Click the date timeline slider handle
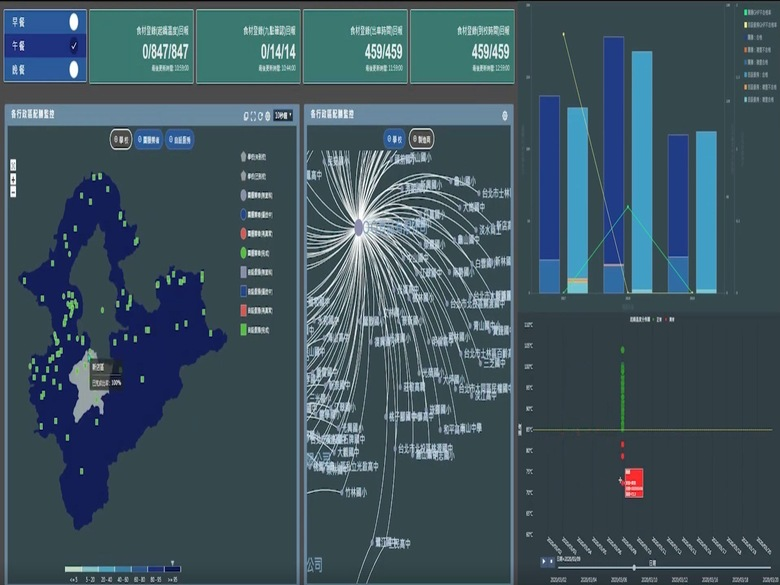This screenshot has height=585, width=780. pos(633,566)
